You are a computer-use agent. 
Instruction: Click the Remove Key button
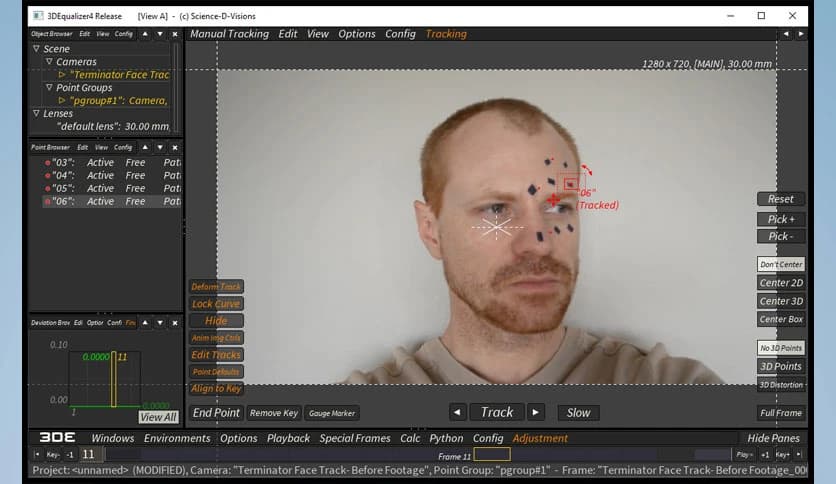point(273,413)
